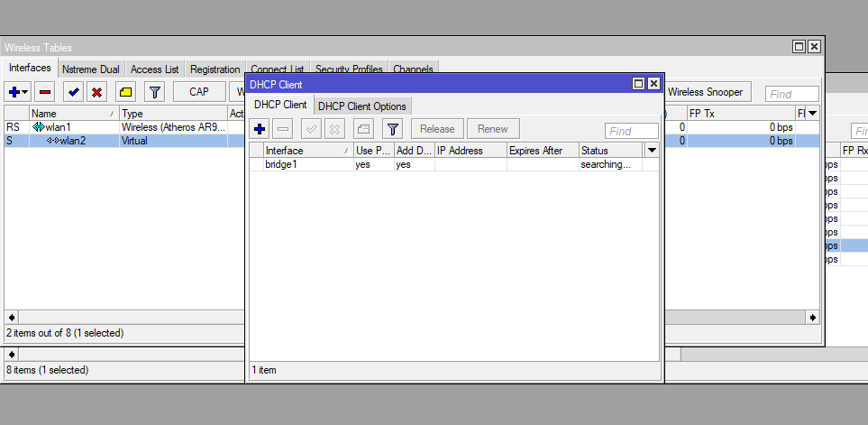Screen dimensions: 868x425
Task: Select the DHCP Client tab
Action: point(280,104)
